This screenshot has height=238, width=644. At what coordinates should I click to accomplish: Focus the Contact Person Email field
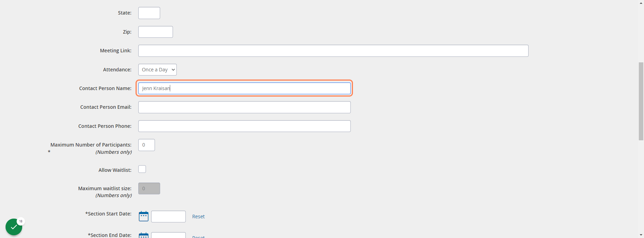tap(244, 107)
